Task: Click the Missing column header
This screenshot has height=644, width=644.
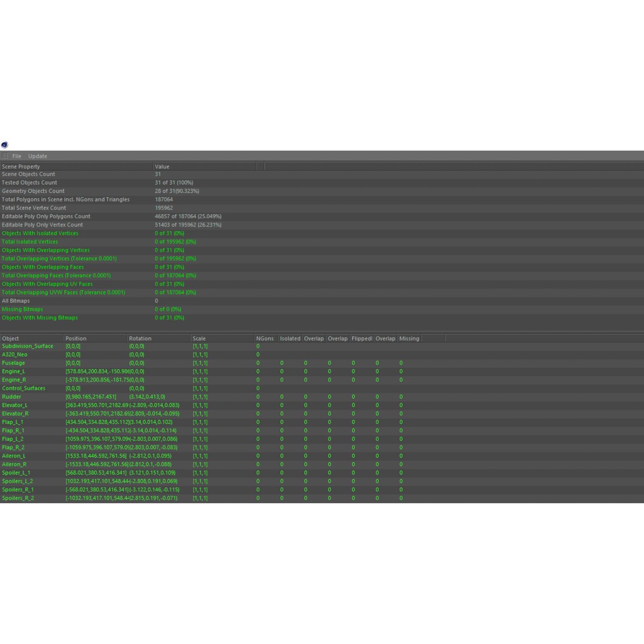Action: pos(410,339)
